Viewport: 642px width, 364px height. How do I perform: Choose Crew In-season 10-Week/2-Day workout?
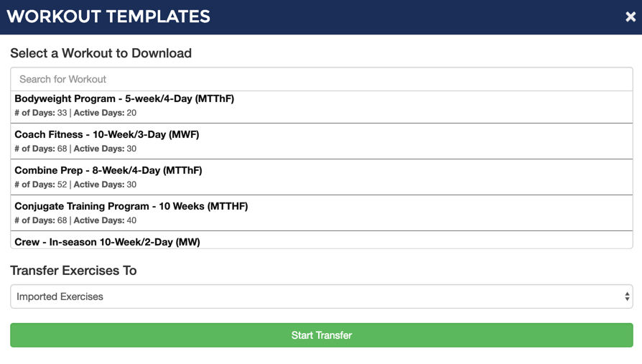(322, 240)
